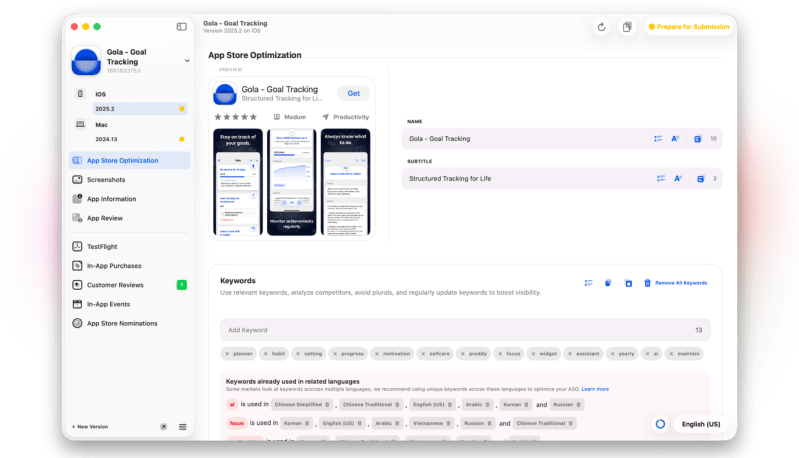Click the Keywords list icon
Image resolution: width=799 pixels, height=458 pixels.
click(x=589, y=283)
